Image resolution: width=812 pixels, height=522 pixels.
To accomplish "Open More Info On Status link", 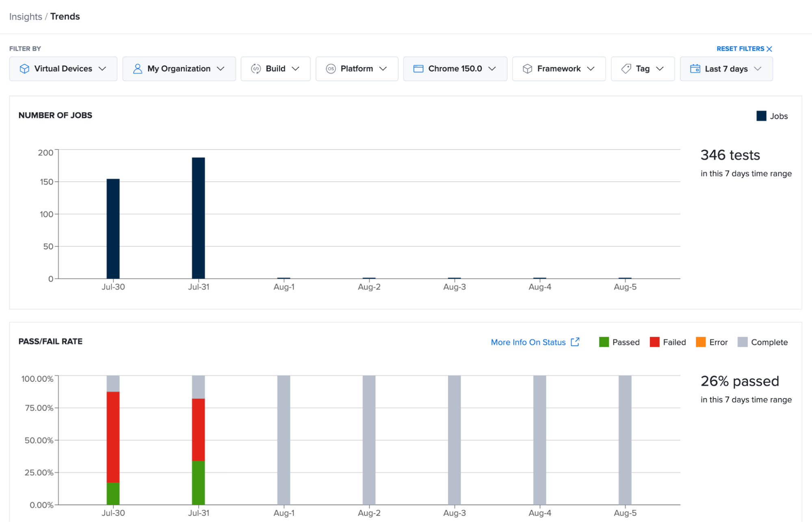I will point(528,342).
